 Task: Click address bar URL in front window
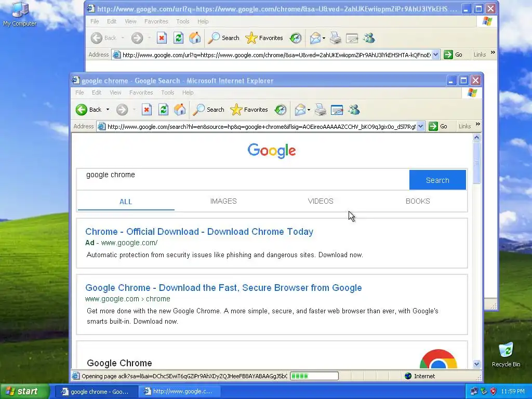261,127
